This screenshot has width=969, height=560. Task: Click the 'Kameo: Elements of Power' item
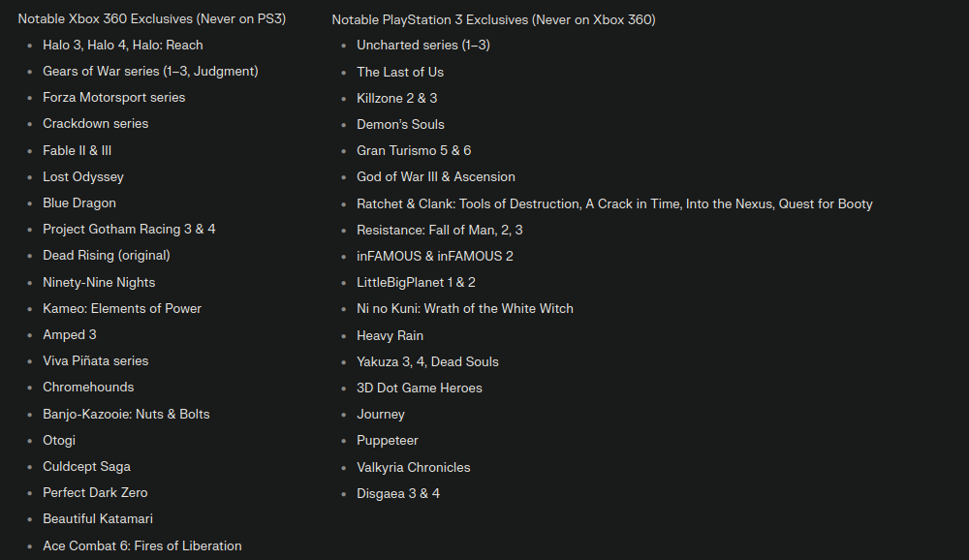pyautogui.click(x=122, y=308)
